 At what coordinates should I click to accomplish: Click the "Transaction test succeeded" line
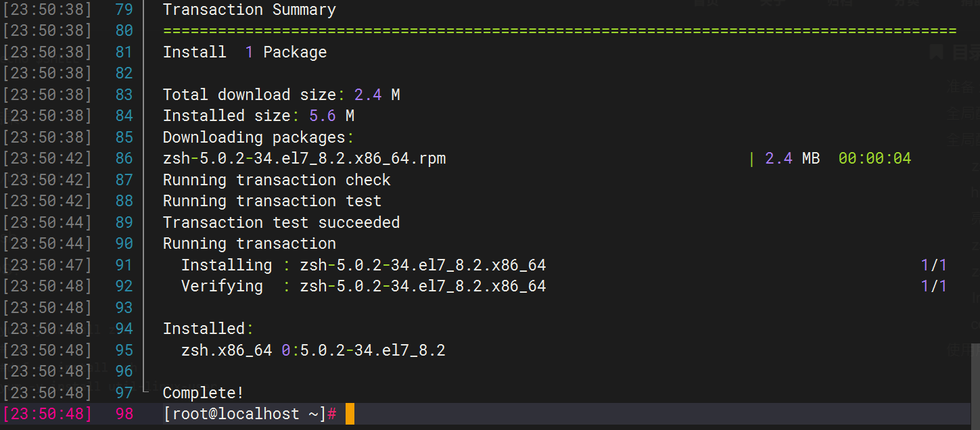[281, 222]
